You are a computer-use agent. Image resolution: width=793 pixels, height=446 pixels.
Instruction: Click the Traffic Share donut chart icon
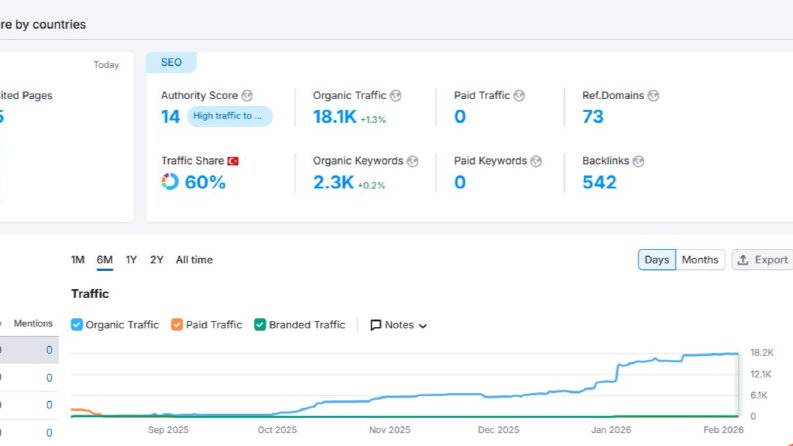pos(170,182)
